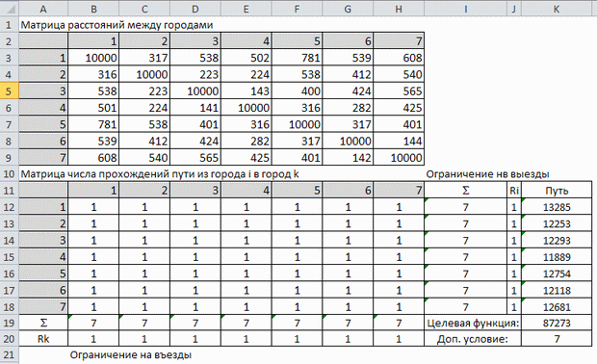The image size is (597, 364).
Task: Click path value 12293
Action: pyautogui.click(x=557, y=241)
